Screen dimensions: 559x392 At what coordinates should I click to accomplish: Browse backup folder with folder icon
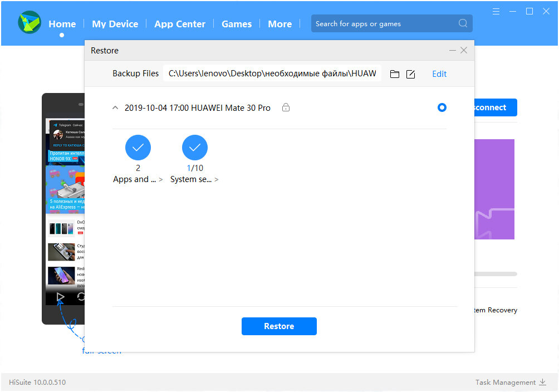point(395,74)
